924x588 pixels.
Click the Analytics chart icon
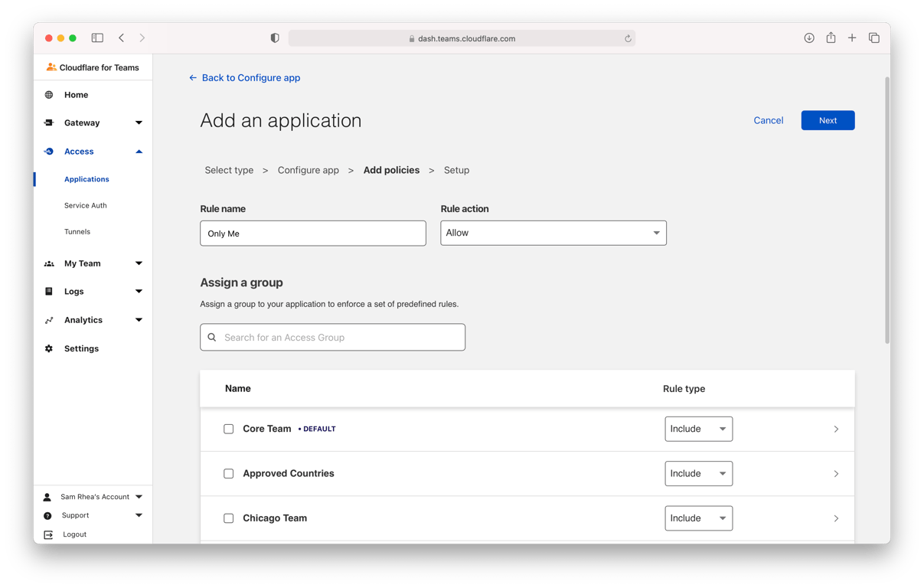coord(49,320)
